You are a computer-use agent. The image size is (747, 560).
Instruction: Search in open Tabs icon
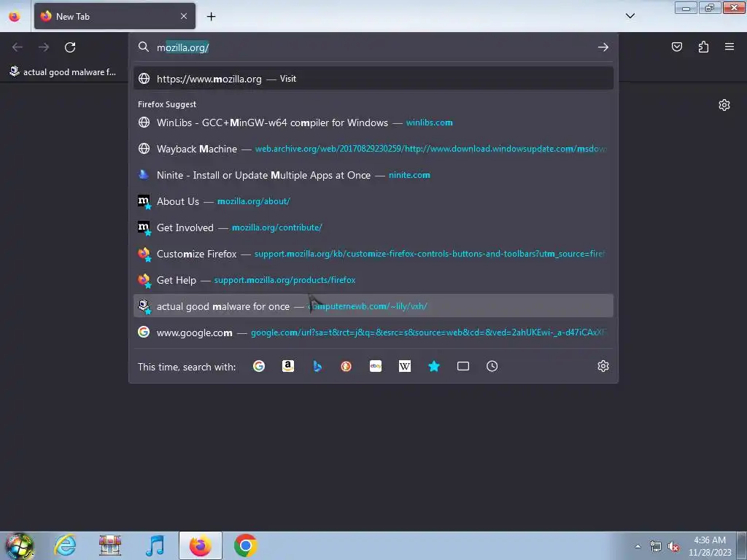[463, 366]
